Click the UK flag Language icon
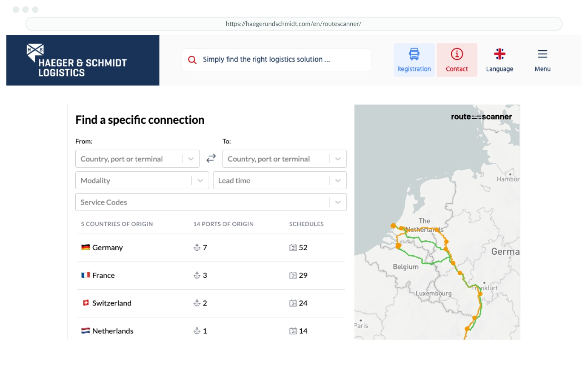The width and height of the screenshot is (588, 382). click(x=500, y=54)
